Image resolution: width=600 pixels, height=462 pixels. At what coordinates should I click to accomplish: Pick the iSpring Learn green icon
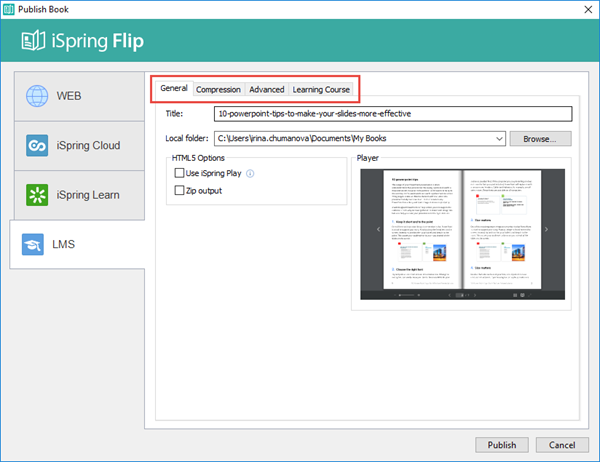point(37,195)
